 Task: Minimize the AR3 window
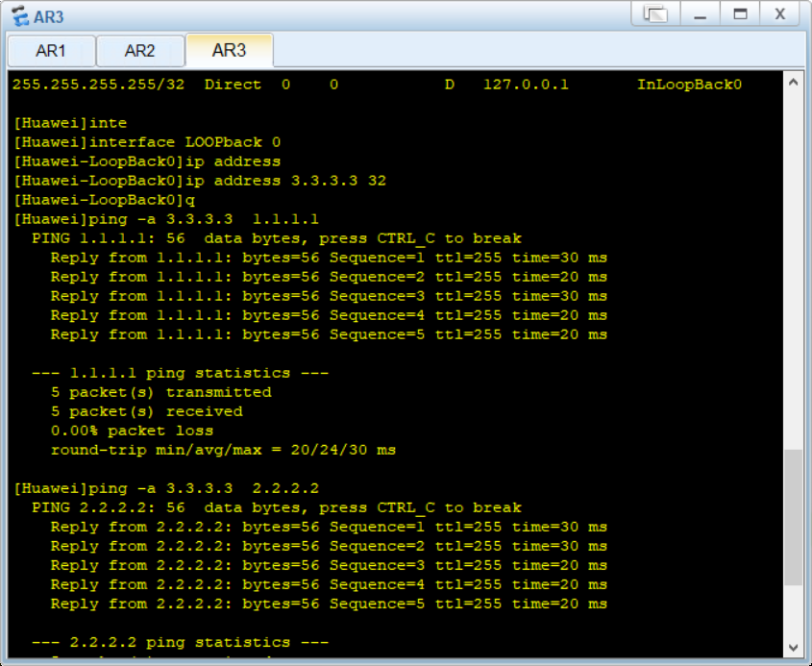point(701,14)
